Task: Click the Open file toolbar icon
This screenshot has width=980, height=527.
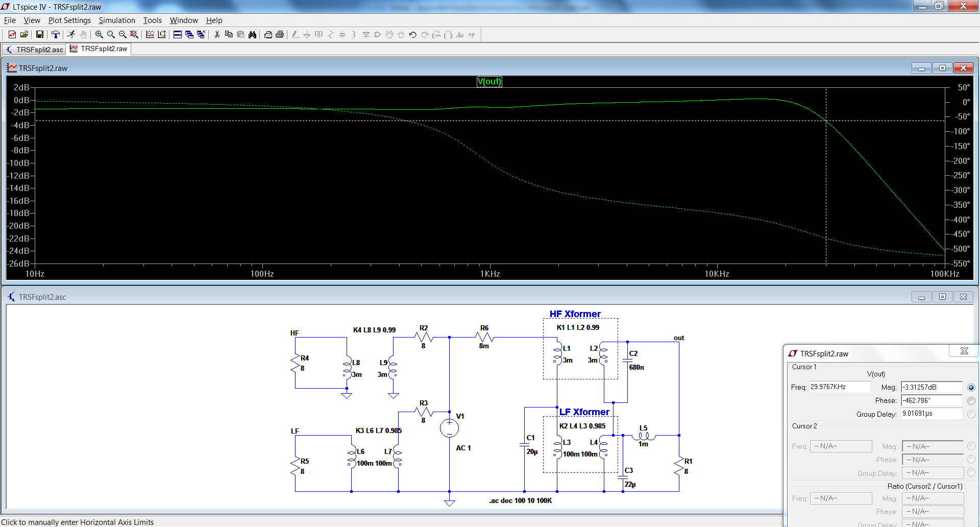Action: 24,35
